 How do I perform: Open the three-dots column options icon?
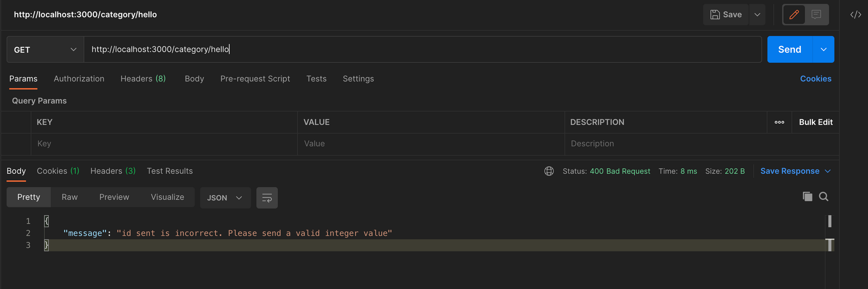(779, 122)
